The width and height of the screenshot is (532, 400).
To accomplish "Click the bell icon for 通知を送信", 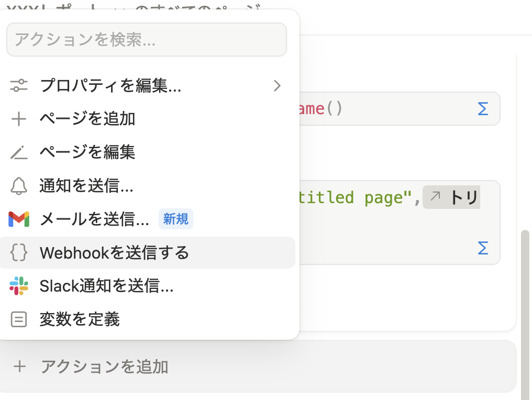I will [19, 185].
